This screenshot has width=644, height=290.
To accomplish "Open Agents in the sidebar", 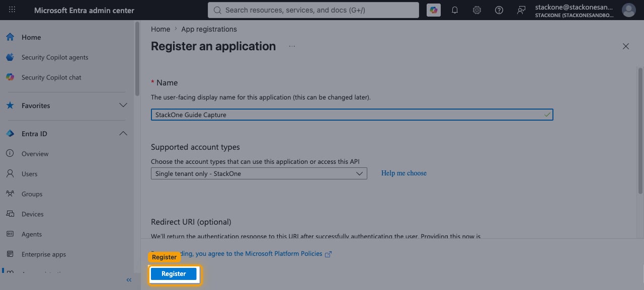I will (x=32, y=234).
